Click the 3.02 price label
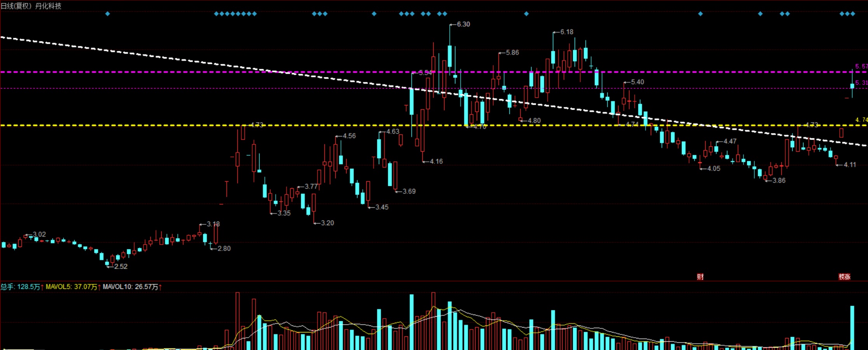Screen dimensions: 868x350 [39, 234]
